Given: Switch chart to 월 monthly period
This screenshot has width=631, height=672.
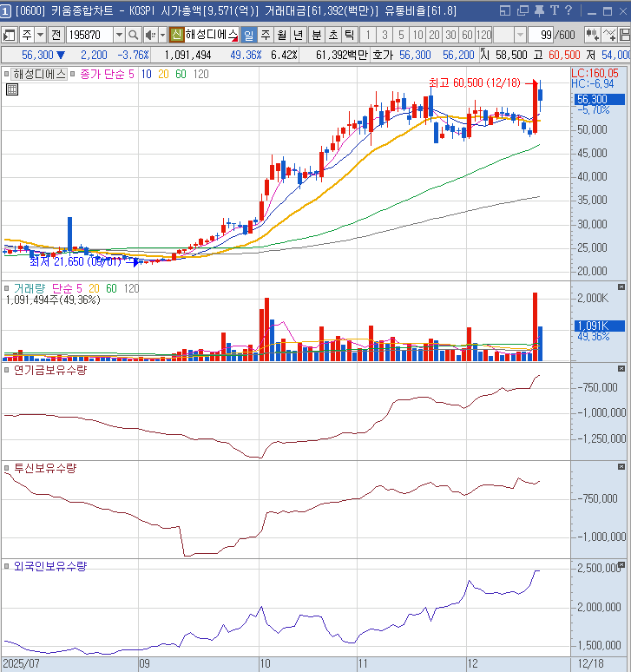Looking at the screenshot, I should (282, 35).
